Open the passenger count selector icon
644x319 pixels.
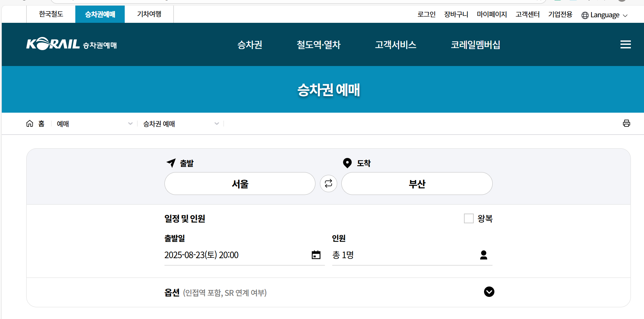(484, 255)
